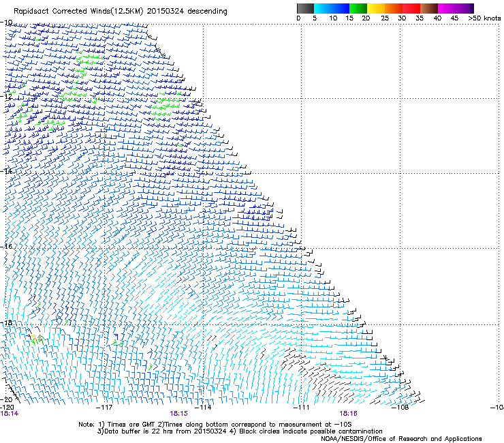Click the orange 25-30 knots color band

point(394,8)
